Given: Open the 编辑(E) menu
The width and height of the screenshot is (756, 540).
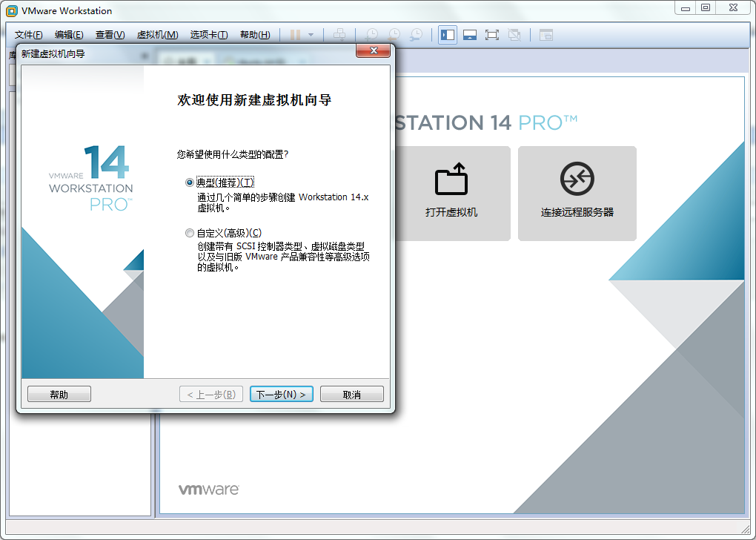Looking at the screenshot, I should pyautogui.click(x=69, y=35).
